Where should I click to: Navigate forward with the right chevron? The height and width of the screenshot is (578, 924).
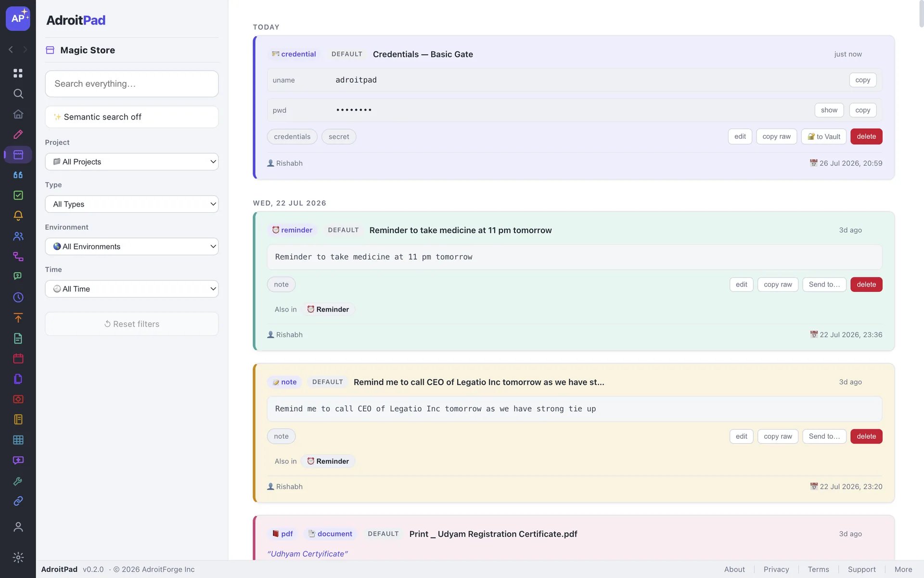pos(25,50)
